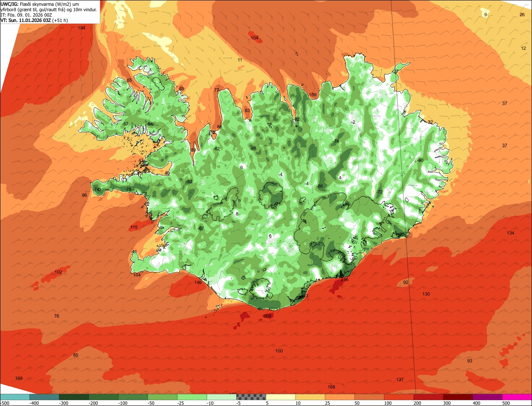
Task: Click the map value '-64' in Westfjords
Action: click(150, 124)
